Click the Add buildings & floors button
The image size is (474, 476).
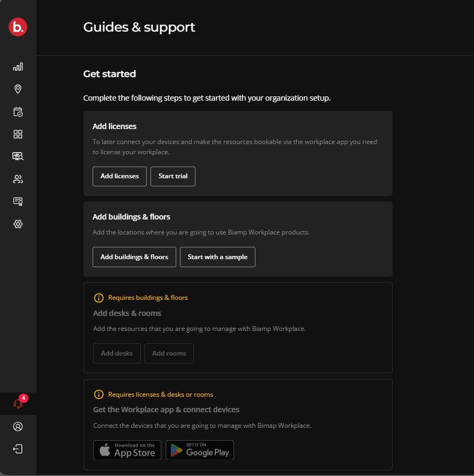(x=134, y=257)
